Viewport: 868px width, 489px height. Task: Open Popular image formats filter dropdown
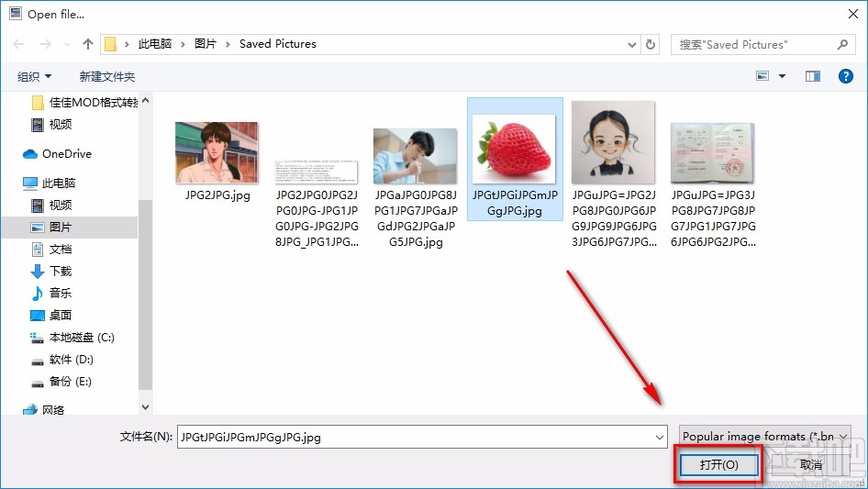click(765, 437)
